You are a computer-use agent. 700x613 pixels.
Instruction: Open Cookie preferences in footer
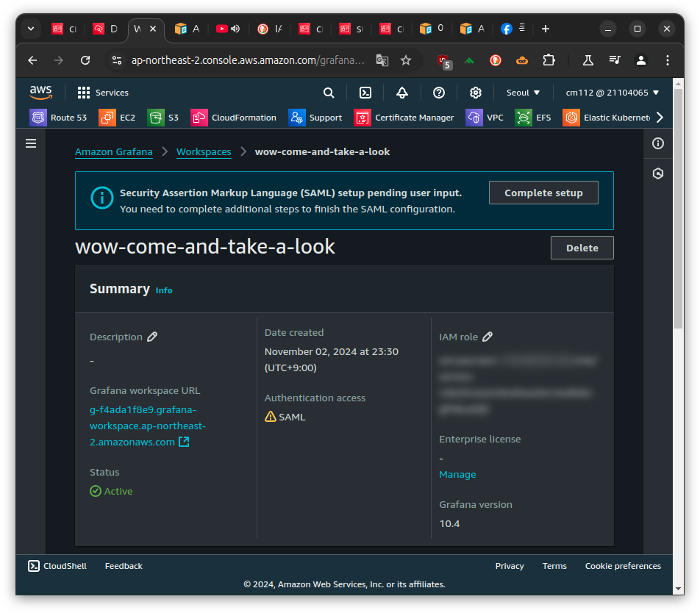coord(623,566)
